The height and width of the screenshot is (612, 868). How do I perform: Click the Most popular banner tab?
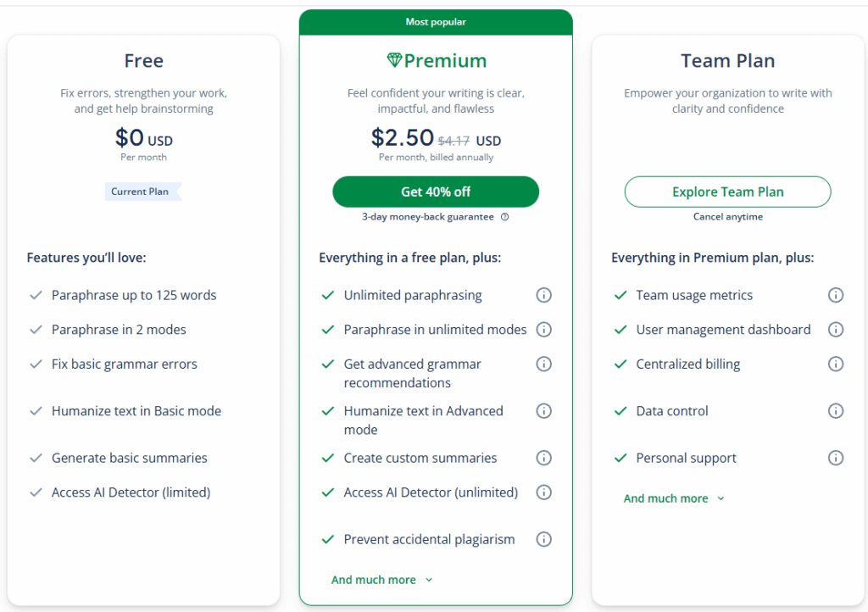pyautogui.click(x=436, y=22)
